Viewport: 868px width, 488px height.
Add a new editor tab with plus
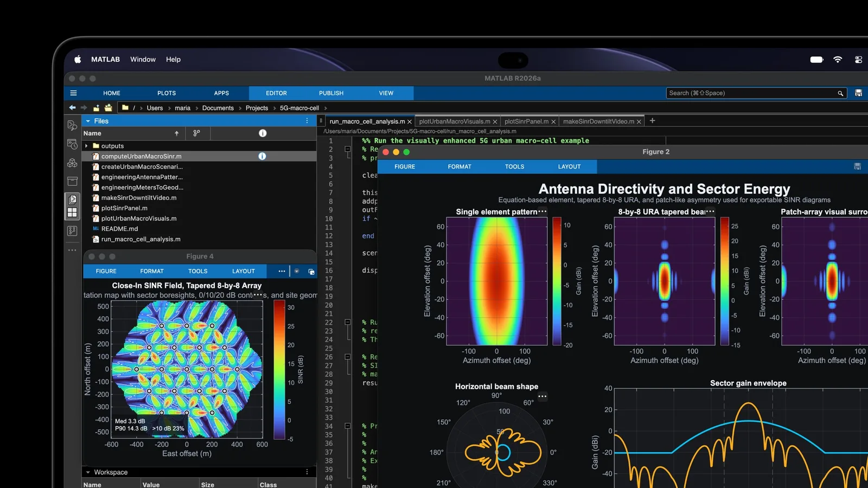(x=653, y=121)
